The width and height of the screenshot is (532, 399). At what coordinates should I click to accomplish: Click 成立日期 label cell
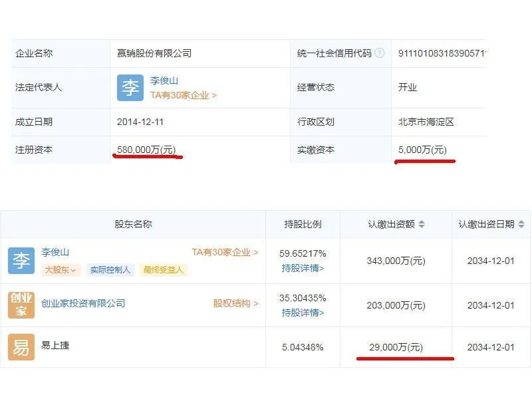tap(61, 122)
